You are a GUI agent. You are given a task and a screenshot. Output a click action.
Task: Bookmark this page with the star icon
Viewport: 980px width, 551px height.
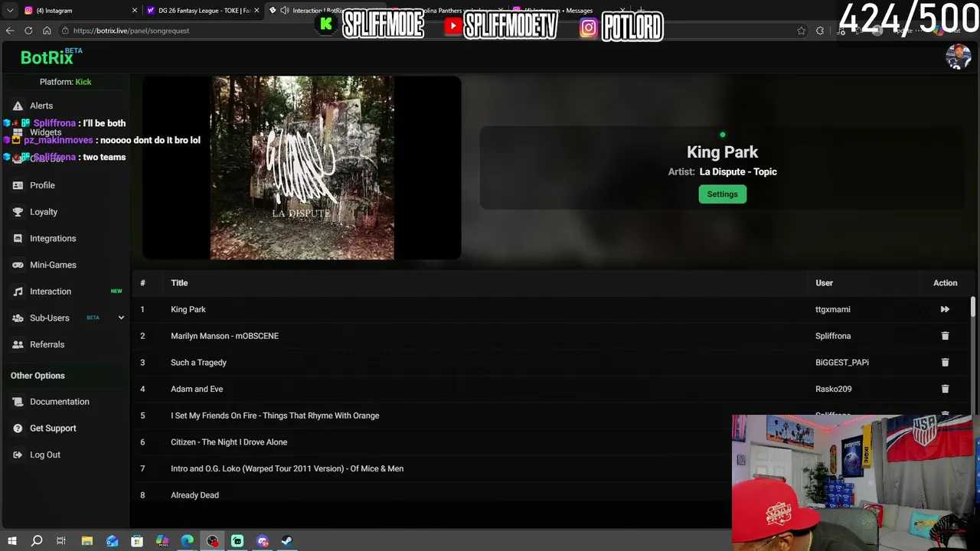point(802,31)
